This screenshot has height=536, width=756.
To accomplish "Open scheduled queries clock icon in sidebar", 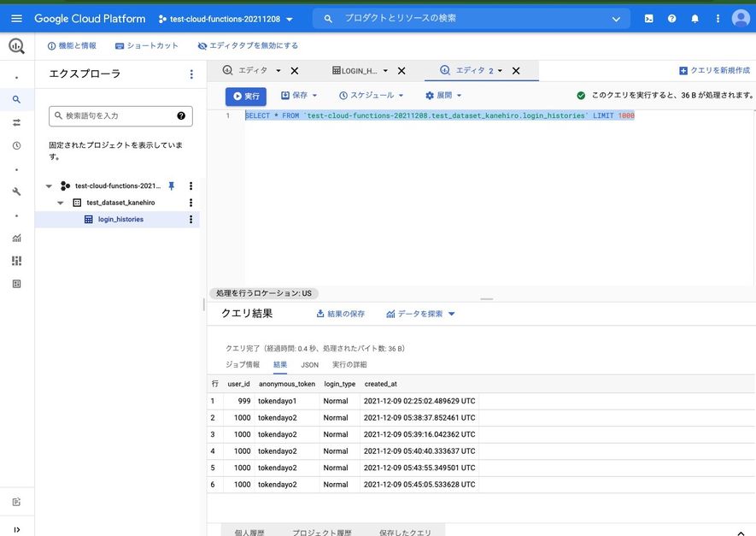I will pyautogui.click(x=16, y=145).
